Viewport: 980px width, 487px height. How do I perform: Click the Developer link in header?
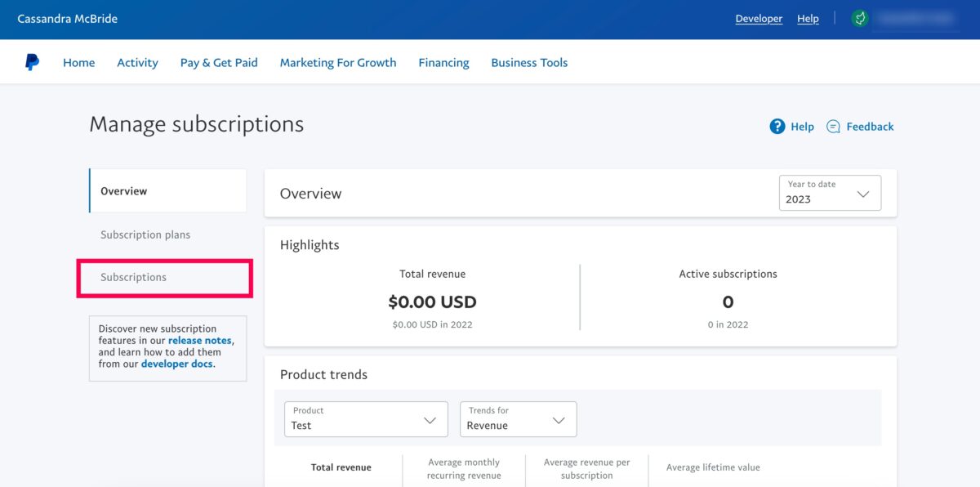[759, 19]
